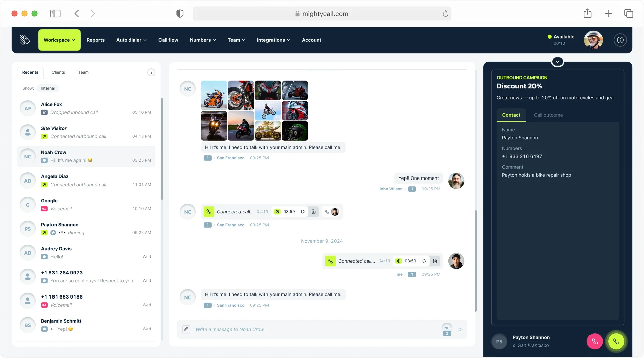
Task: Click the send message arrow icon
Action: click(460, 329)
